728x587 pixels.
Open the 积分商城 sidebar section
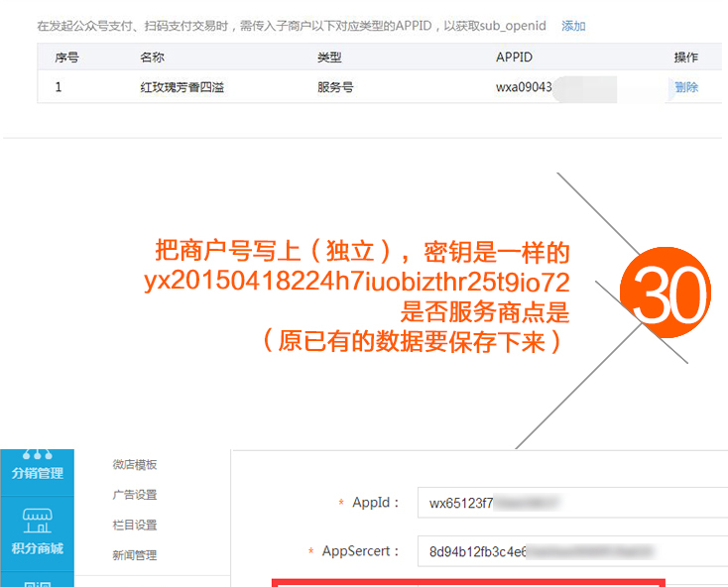[x=37, y=533]
